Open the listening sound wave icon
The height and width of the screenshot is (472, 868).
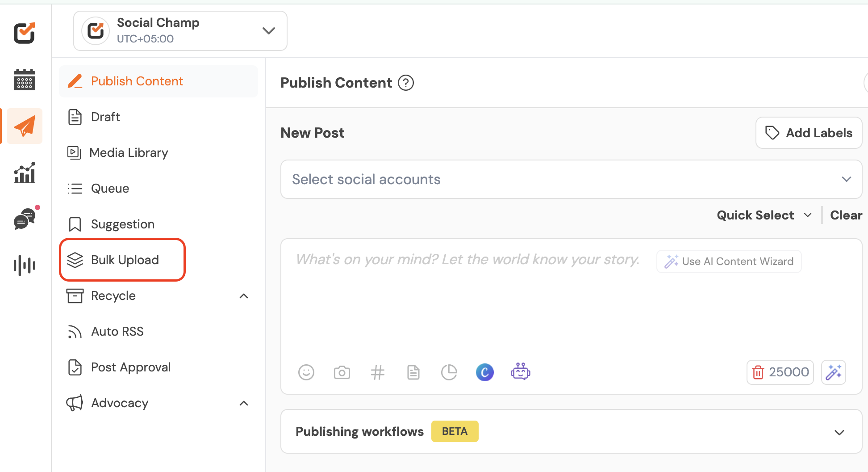[x=25, y=265]
